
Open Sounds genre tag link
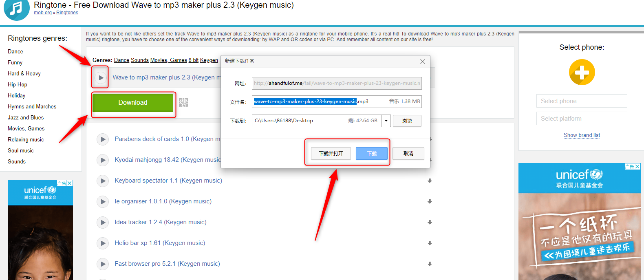point(140,60)
